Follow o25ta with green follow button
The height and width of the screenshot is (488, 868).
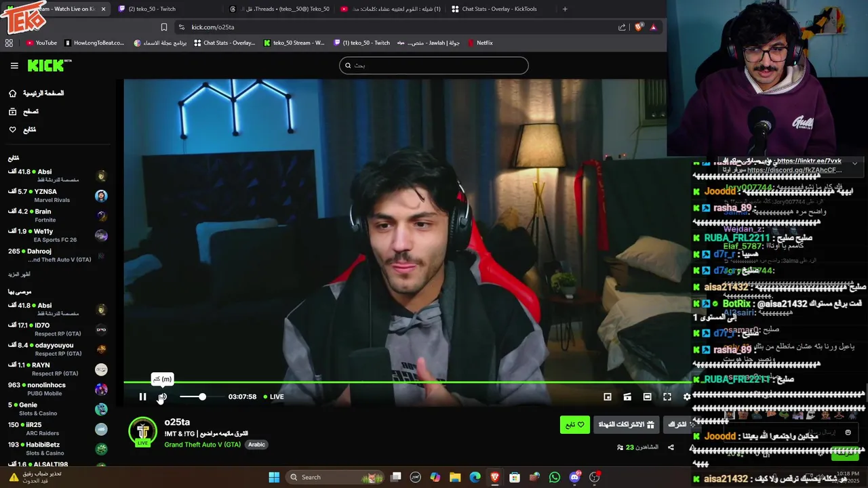coord(575,425)
